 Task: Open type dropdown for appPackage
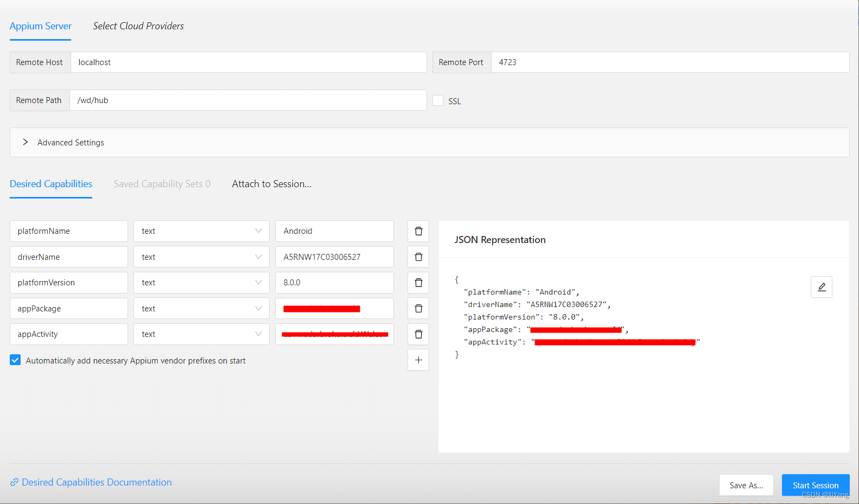pos(201,308)
